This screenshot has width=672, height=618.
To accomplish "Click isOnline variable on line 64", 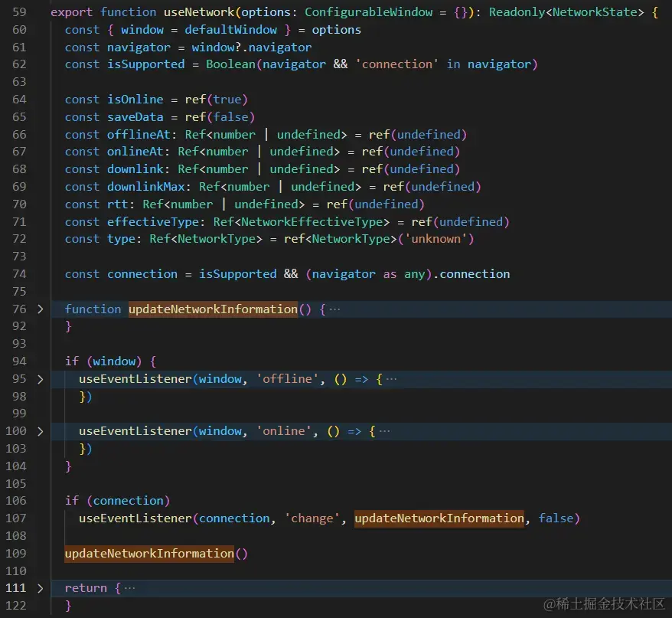I will pyautogui.click(x=135, y=100).
